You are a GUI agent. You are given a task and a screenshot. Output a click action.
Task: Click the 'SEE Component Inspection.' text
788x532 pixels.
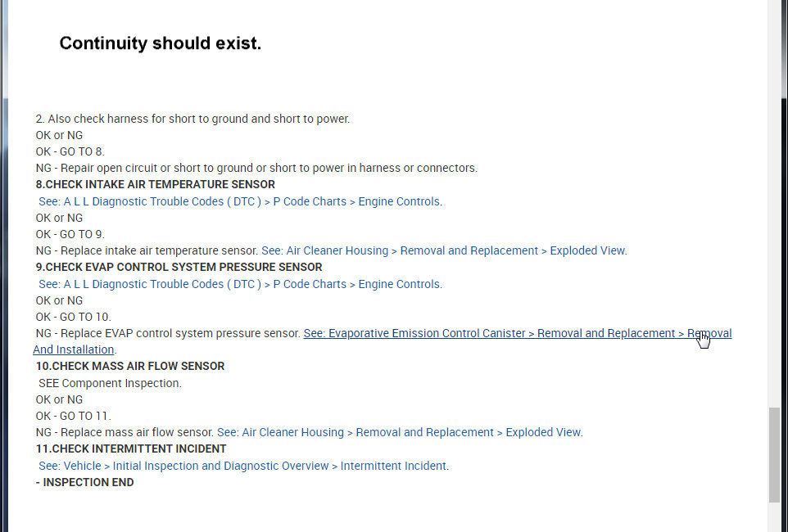click(110, 383)
